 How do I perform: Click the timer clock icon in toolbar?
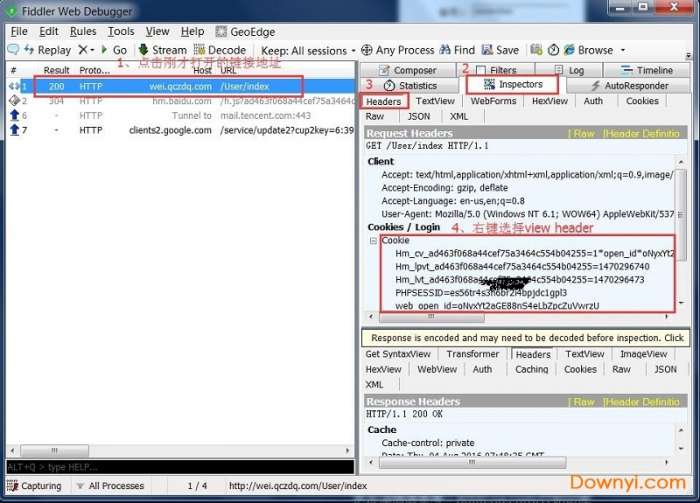[x=553, y=50]
